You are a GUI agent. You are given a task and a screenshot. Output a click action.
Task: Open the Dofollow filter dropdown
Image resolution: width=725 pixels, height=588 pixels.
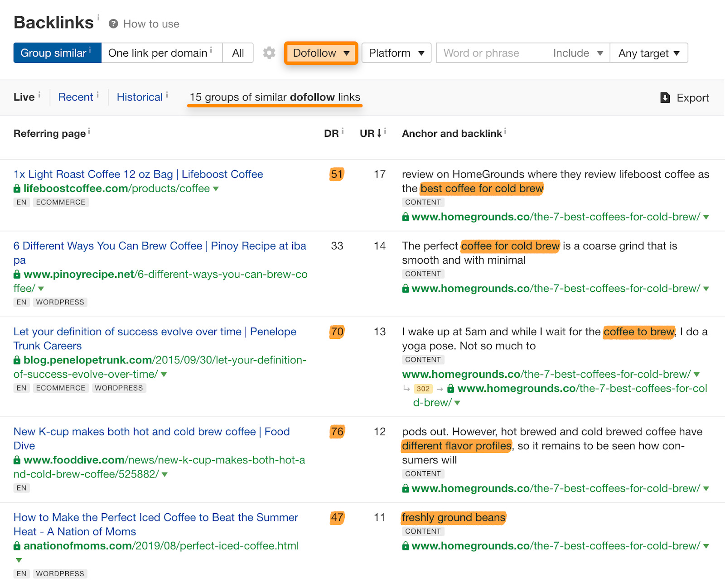point(321,53)
